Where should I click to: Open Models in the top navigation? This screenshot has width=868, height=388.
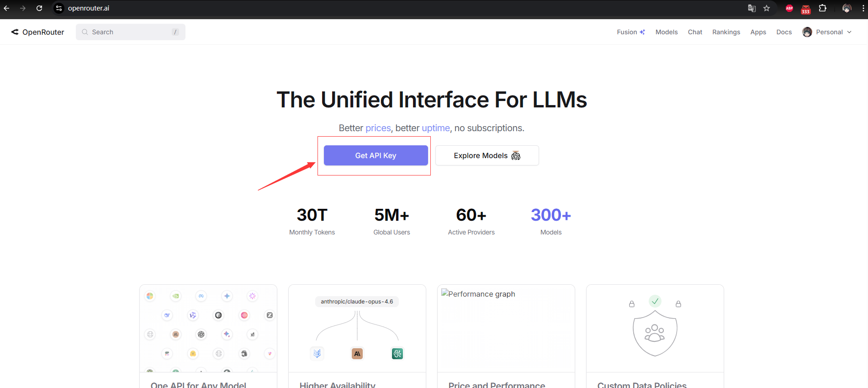(667, 32)
